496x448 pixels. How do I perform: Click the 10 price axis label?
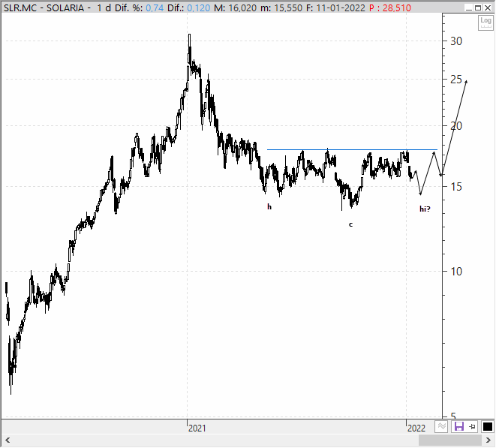(455, 271)
